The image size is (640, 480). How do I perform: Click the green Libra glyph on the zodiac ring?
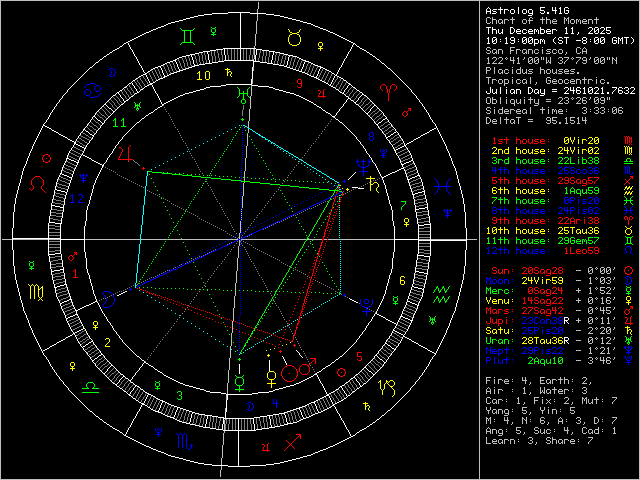click(91, 387)
